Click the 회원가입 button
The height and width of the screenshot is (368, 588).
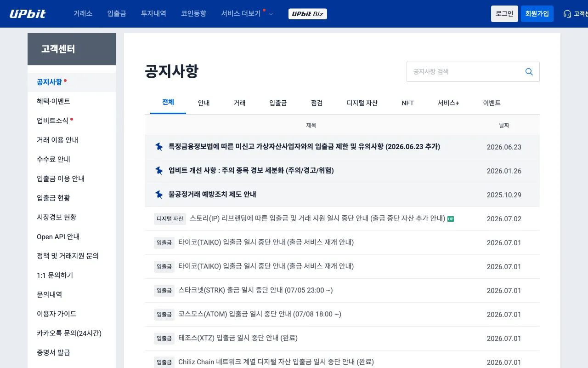(x=537, y=14)
